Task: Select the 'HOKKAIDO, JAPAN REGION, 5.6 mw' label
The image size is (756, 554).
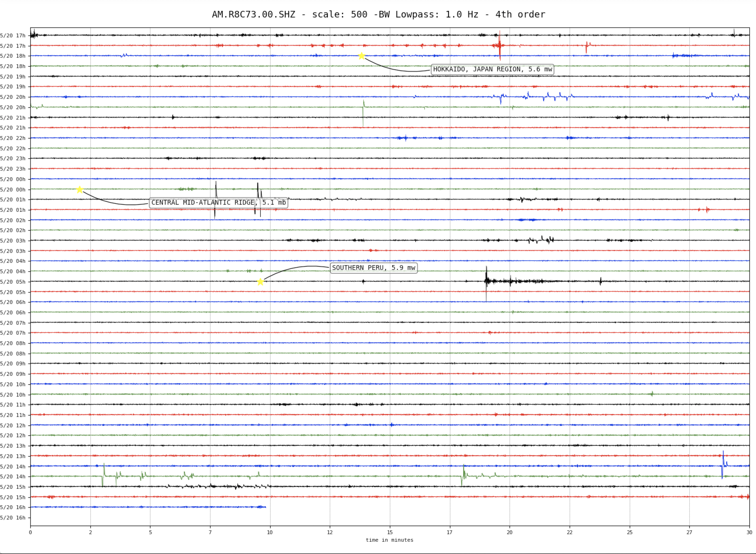Action: tap(492, 69)
